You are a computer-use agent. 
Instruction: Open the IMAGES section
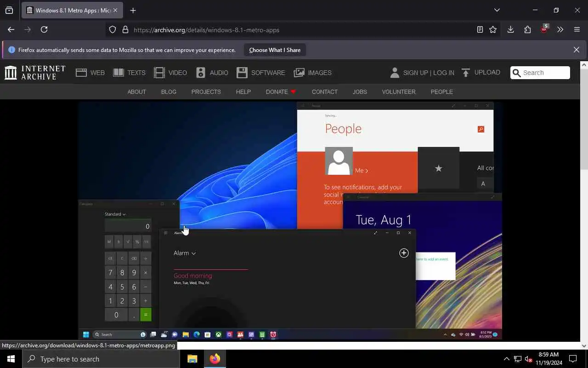313,73
